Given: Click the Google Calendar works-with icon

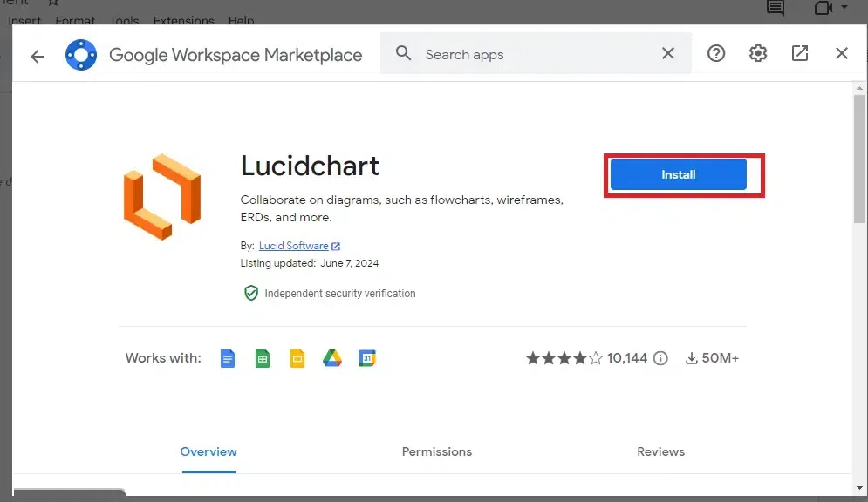Looking at the screenshot, I should pos(367,358).
